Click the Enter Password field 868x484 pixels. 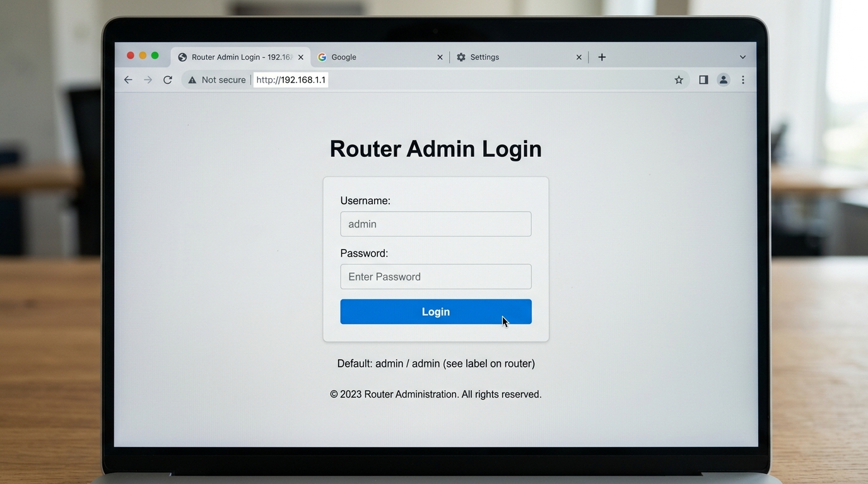435,277
